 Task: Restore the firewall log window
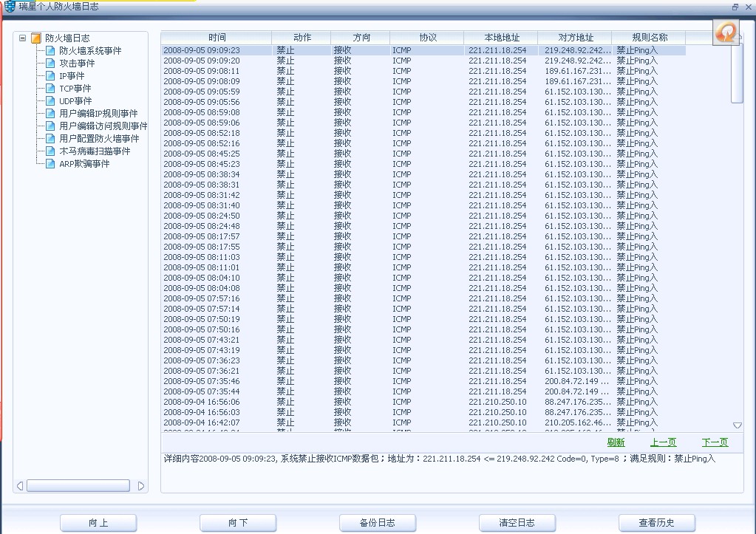point(735,7)
